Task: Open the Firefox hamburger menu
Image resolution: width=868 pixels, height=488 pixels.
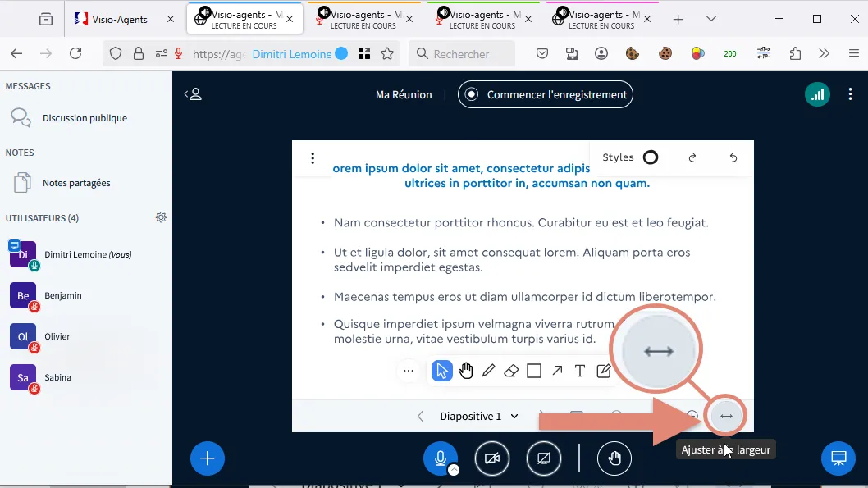Action: click(853, 53)
